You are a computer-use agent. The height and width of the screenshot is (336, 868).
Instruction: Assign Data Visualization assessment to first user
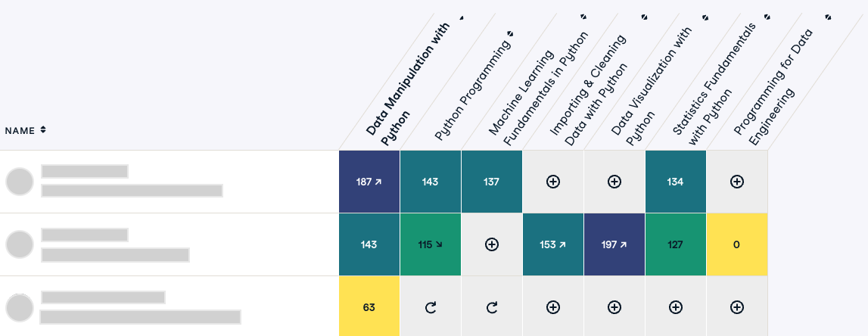click(x=614, y=182)
